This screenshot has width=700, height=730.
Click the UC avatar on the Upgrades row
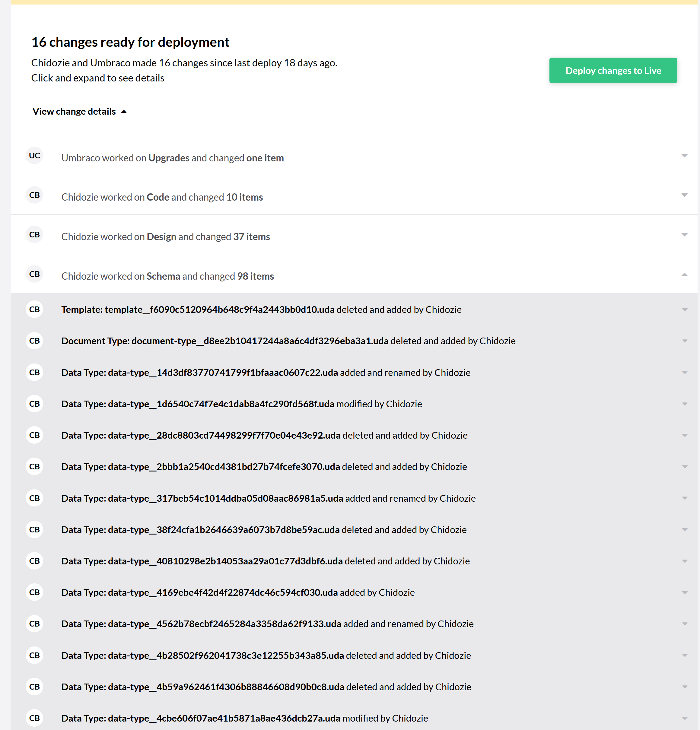pyautogui.click(x=34, y=156)
